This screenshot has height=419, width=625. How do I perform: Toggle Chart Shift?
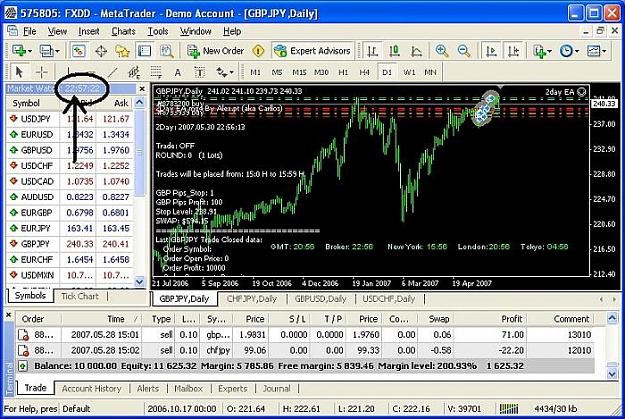(x=513, y=51)
